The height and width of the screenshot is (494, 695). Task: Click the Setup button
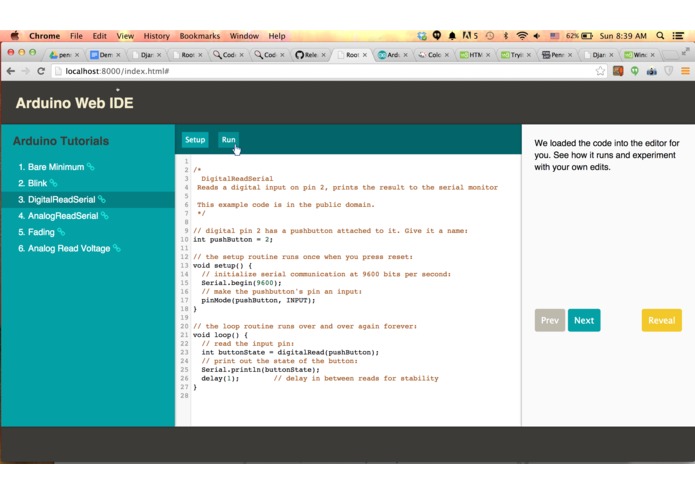[195, 140]
